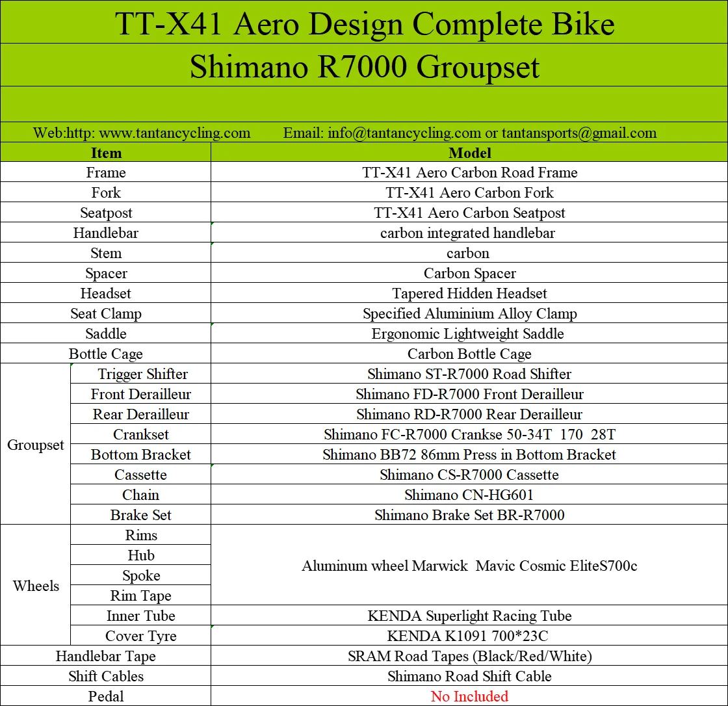
Task: Select 'Shimano FD-R7000 Front Derailleur' cell
Action: tap(469, 394)
